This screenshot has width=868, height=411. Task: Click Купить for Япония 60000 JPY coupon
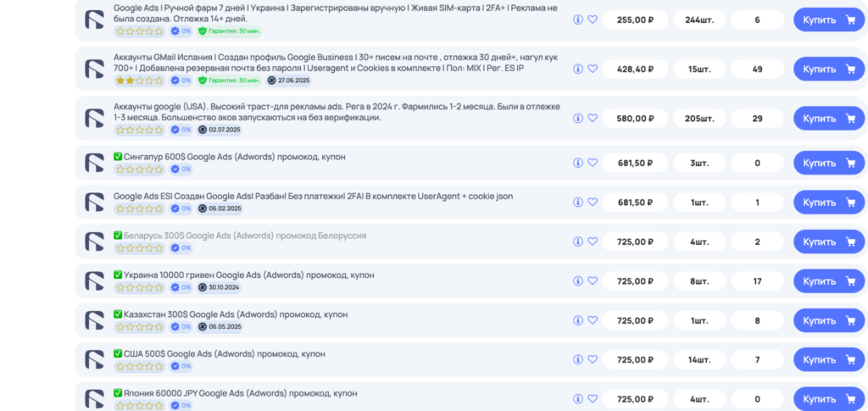point(829,399)
